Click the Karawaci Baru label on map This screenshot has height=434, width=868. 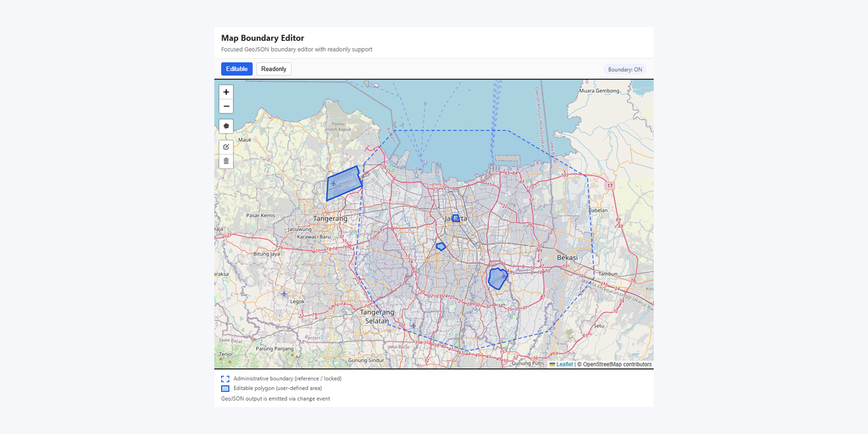point(314,237)
